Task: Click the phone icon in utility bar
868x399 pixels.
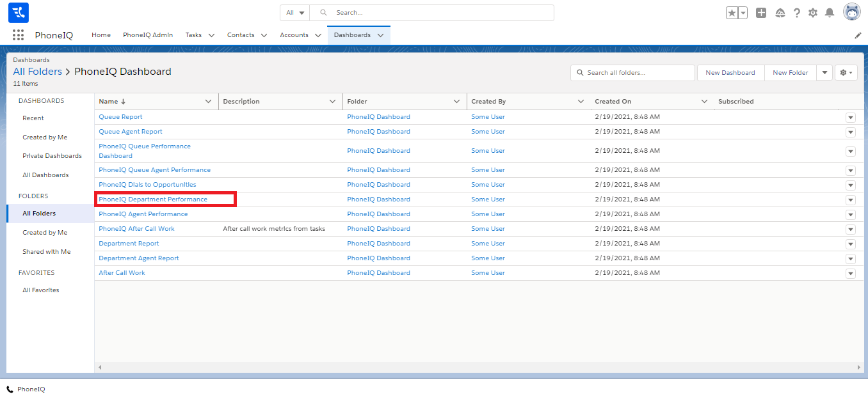Action: pos(10,389)
